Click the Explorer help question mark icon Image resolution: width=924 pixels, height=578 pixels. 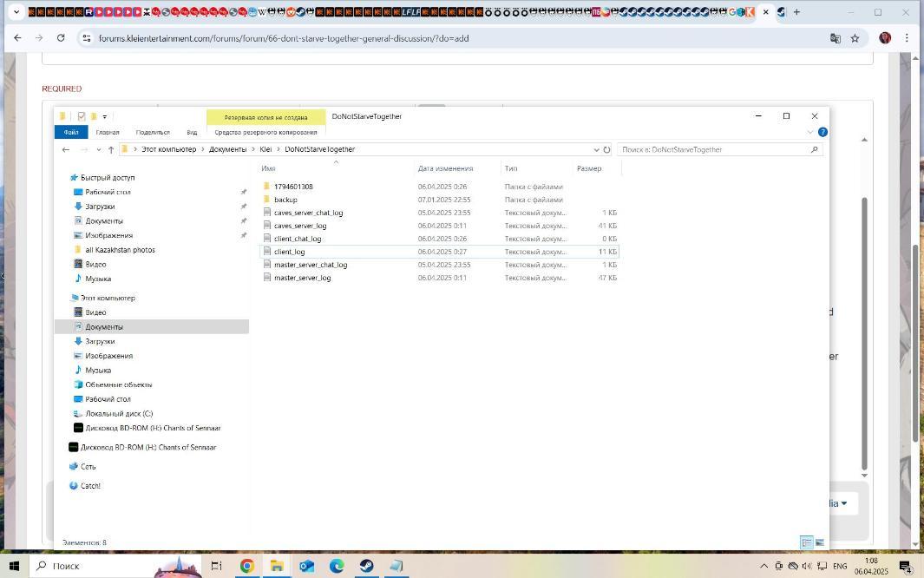[822, 132]
